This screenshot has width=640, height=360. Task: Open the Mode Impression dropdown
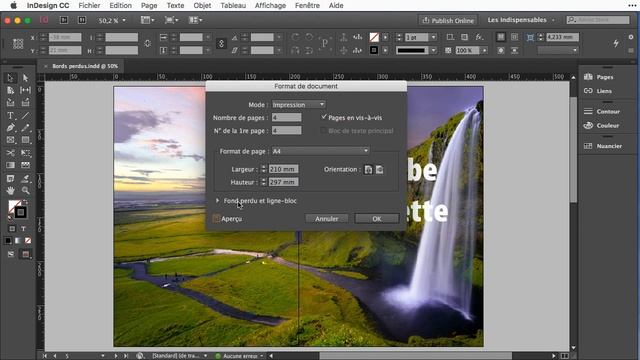point(298,104)
